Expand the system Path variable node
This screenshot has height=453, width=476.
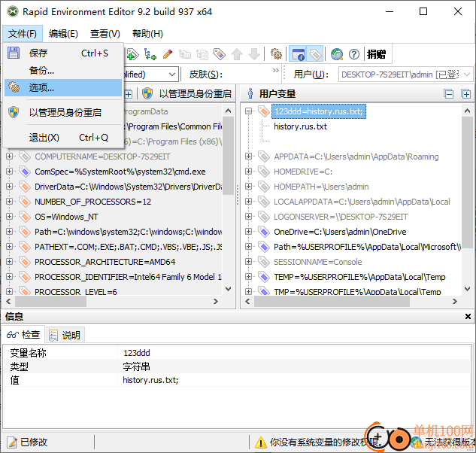click(10, 232)
